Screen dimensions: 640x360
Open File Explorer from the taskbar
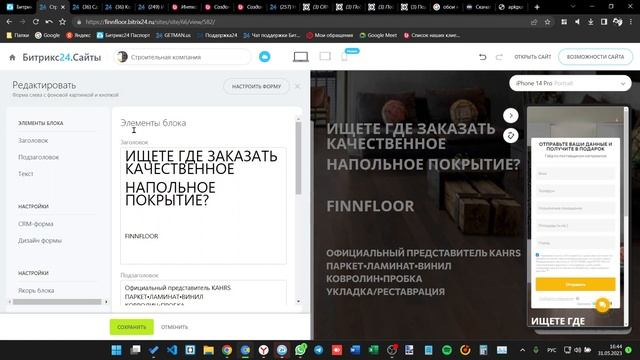coord(209,350)
